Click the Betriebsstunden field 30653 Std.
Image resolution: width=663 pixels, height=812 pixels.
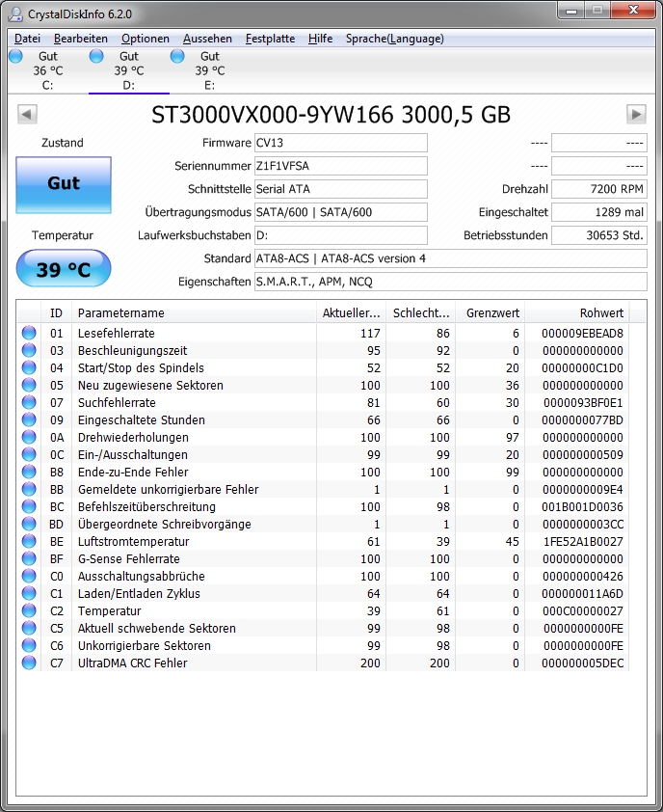point(599,235)
